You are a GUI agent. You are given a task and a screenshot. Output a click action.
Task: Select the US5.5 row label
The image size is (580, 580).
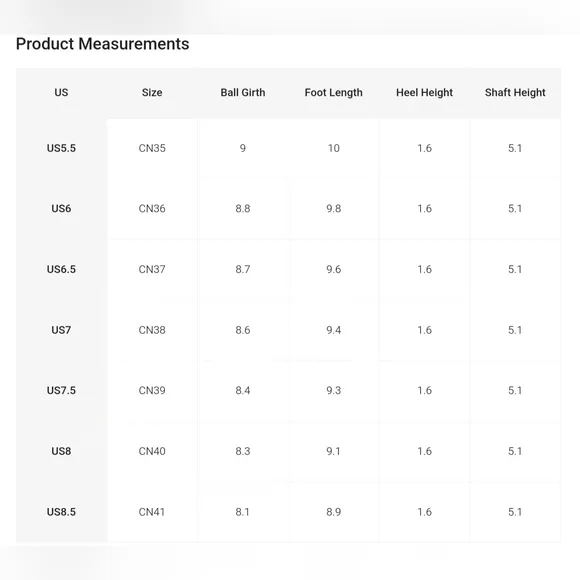tap(61, 148)
